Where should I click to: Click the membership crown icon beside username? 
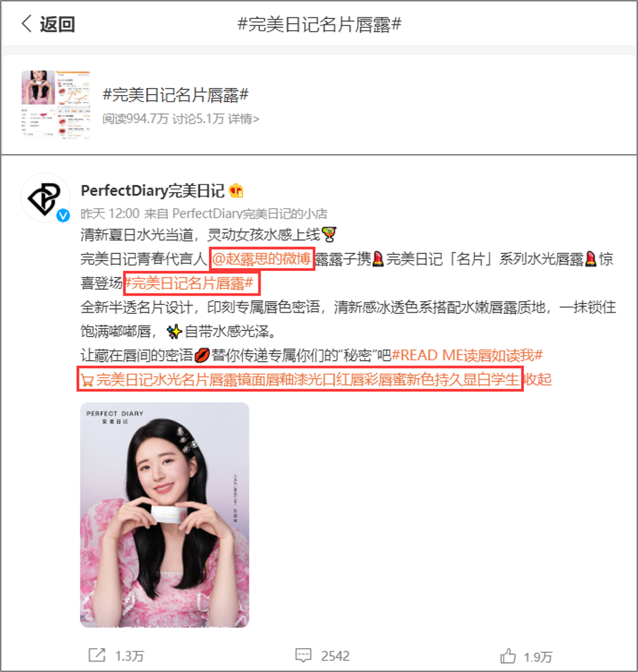point(236,191)
